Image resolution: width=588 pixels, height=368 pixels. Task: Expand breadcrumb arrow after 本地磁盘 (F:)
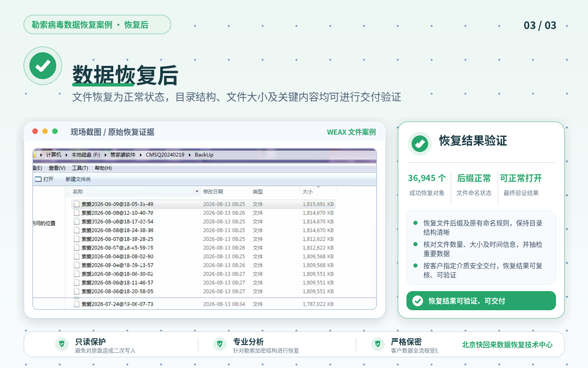pyautogui.click(x=105, y=155)
